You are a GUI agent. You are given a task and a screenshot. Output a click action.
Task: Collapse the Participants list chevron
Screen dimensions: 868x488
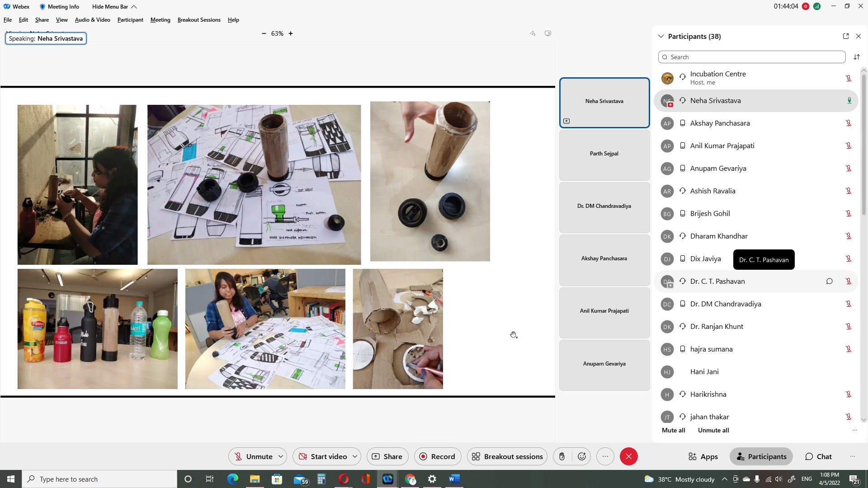click(x=660, y=36)
